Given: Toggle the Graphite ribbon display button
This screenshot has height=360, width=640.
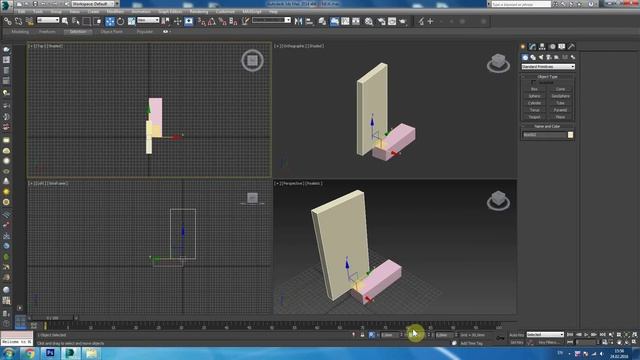Looking at the screenshot, I should point(334,21).
